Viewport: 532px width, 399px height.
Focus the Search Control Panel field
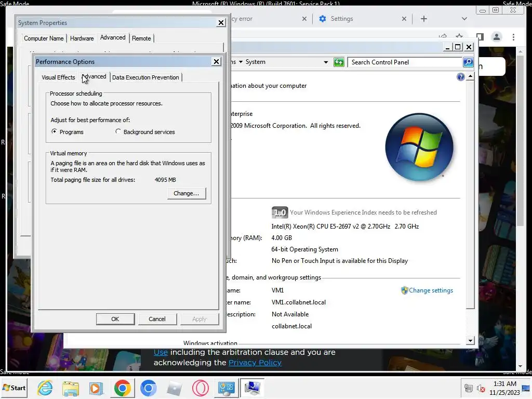click(405, 62)
